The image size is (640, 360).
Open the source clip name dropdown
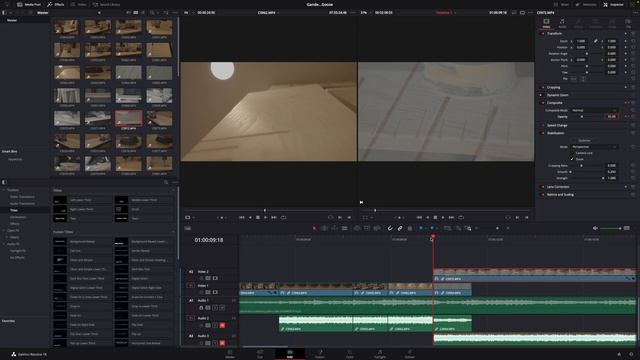pos(268,13)
